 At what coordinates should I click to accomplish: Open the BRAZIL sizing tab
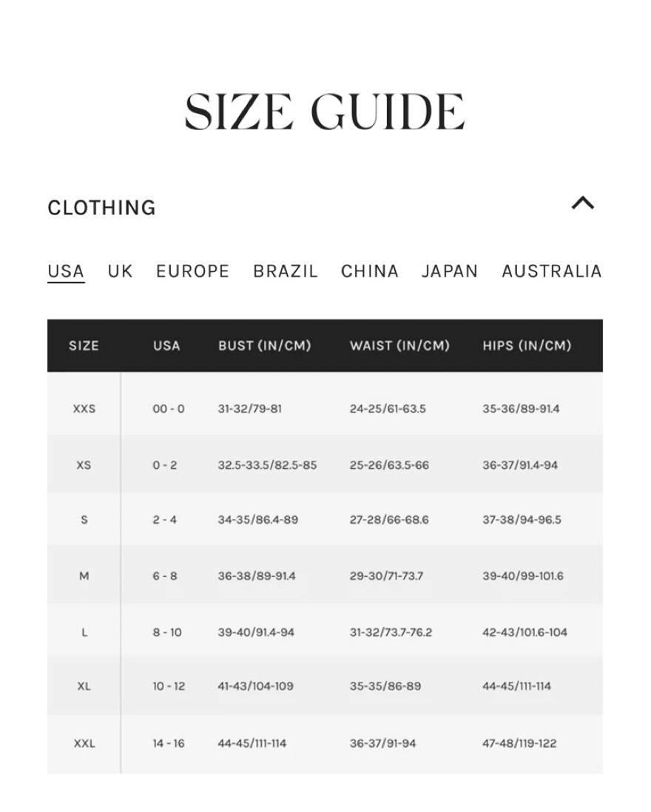point(286,271)
